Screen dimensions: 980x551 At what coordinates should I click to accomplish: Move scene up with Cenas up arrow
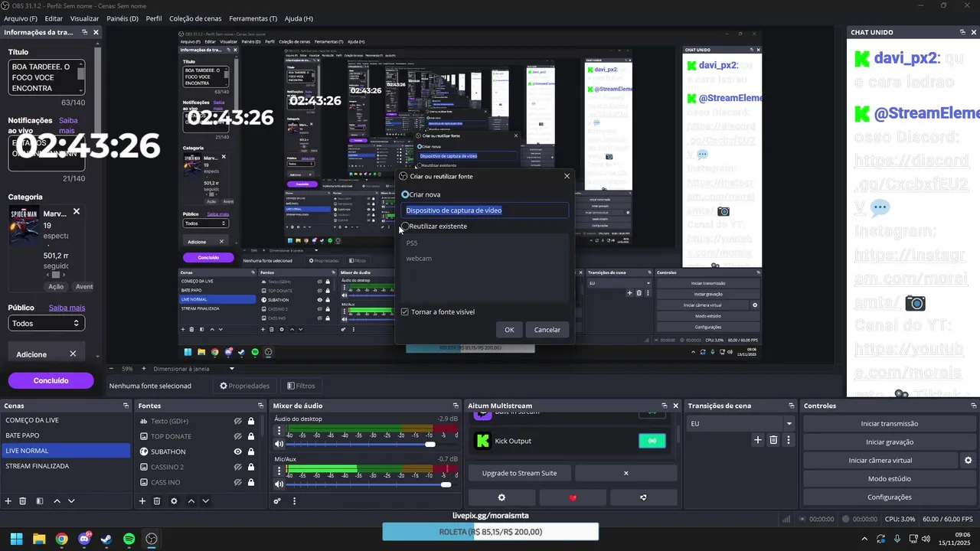[57, 501]
